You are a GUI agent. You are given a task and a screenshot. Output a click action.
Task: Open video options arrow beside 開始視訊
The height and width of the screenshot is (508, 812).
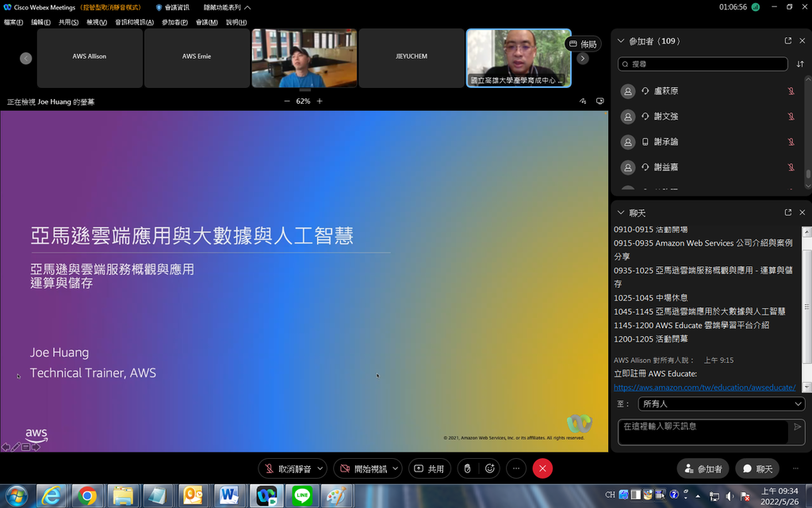(x=396, y=468)
